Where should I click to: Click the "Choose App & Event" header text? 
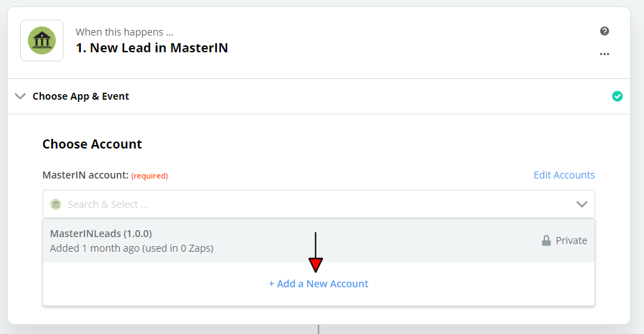pyautogui.click(x=81, y=96)
